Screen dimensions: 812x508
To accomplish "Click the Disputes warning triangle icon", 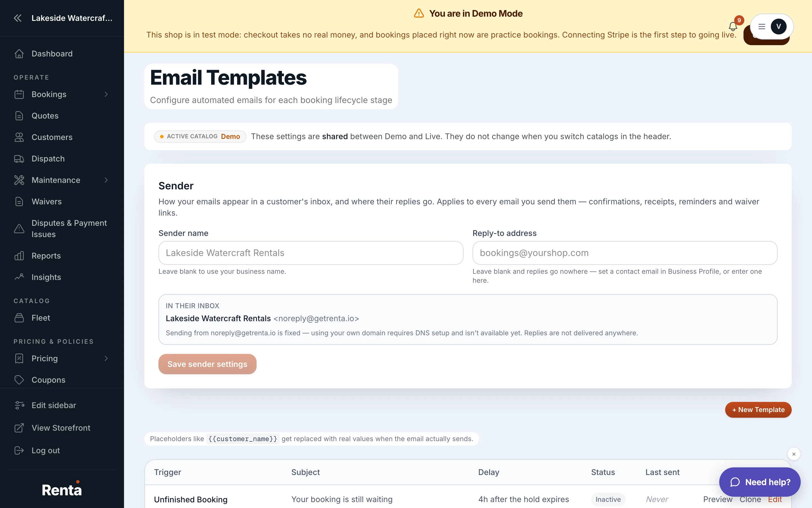I will [19, 229].
